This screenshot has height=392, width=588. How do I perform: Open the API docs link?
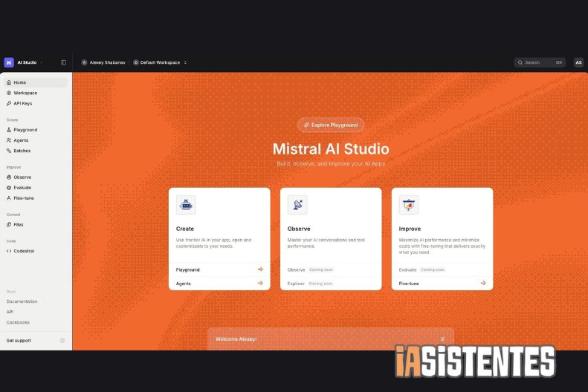(10, 312)
